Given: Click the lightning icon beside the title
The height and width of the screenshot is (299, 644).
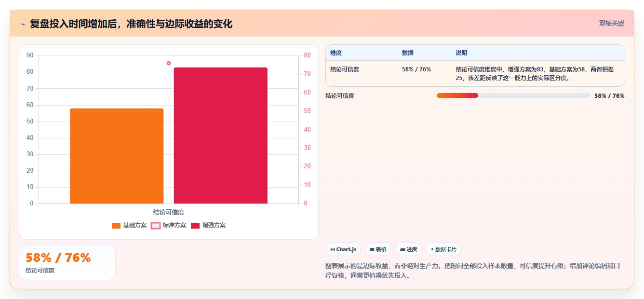Looking at the screenshot, I should tap(23, 24).
